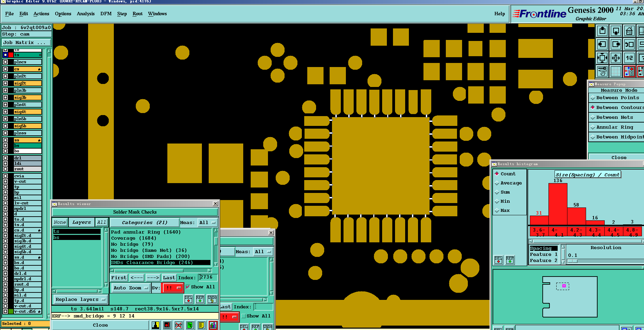Open the Sv red '!!' severity dropdown

173,288
